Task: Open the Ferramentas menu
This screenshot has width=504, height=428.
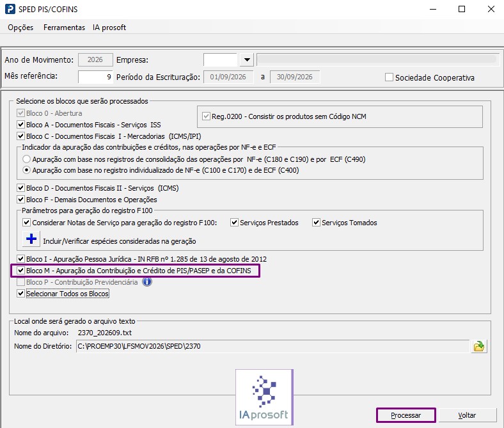Action: pos(65,28)
